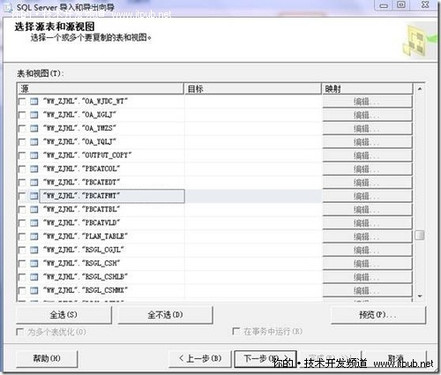Open the 预览 preview button
The height and width of the screenshot is (375, 441).
coord(378,315)
